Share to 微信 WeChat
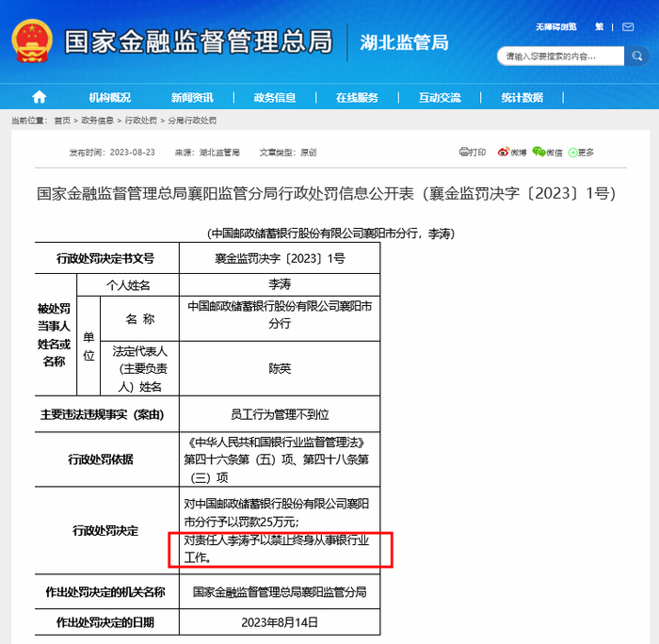 (x=547, y=152)
